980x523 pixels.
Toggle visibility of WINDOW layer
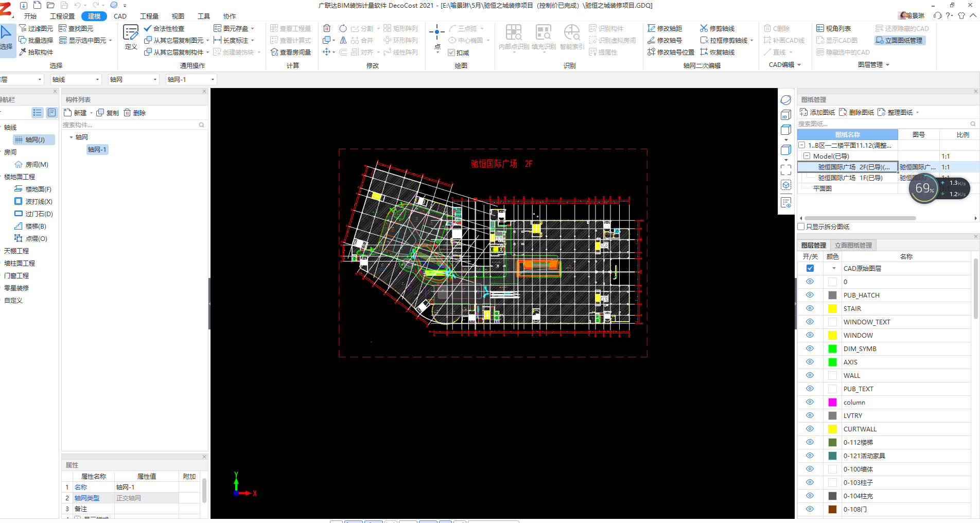tap(810, 335)
